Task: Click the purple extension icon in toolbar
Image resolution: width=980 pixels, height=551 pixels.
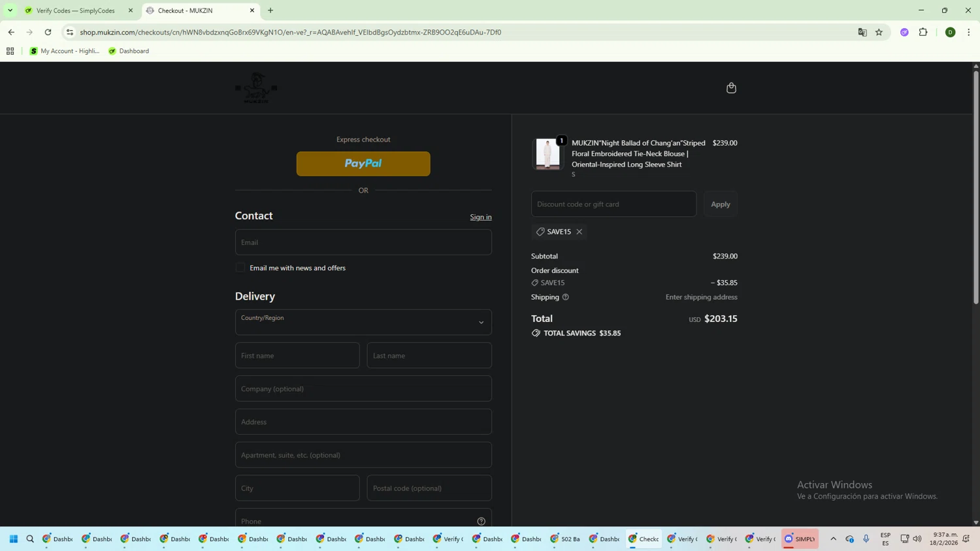Action: 905,32
